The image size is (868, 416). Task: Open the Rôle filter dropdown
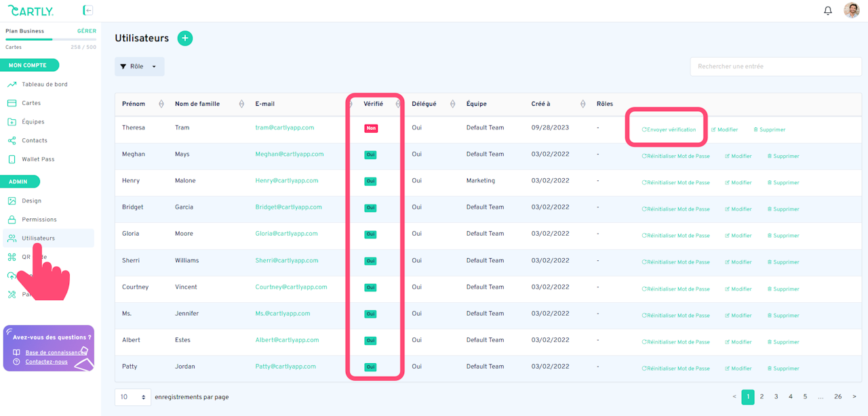[x=140, y=66]
